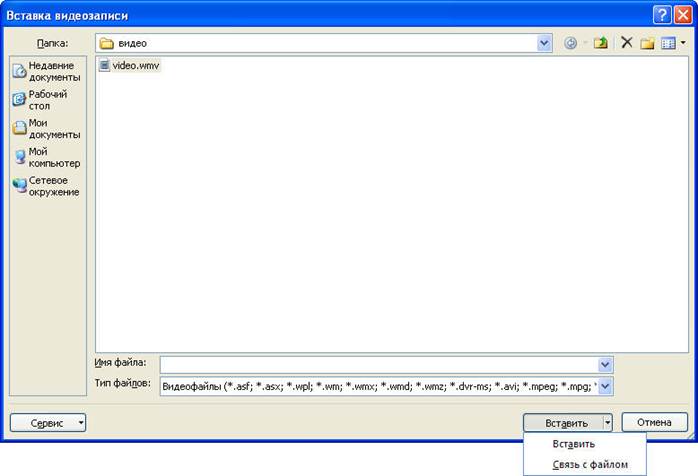This screenshot has width=698, height=476.
Task: Open Мои документы in the sidebar
Action: point(47,129)
